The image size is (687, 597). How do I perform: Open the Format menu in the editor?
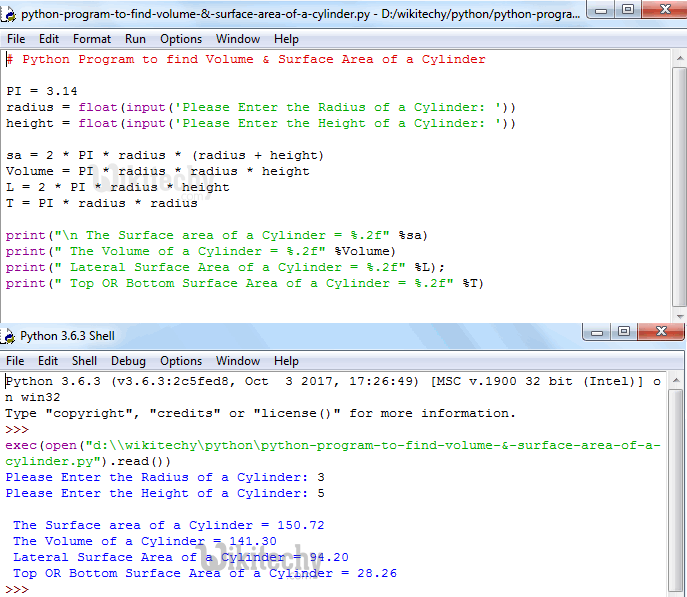click(x=92, y=39)
